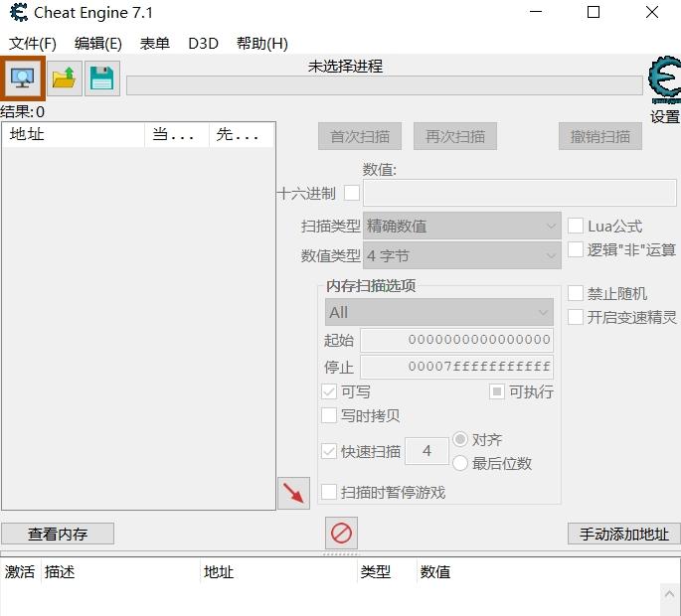Enable the Lua公式 checkbox
681x616 pixels.
[x=575, y=226]
